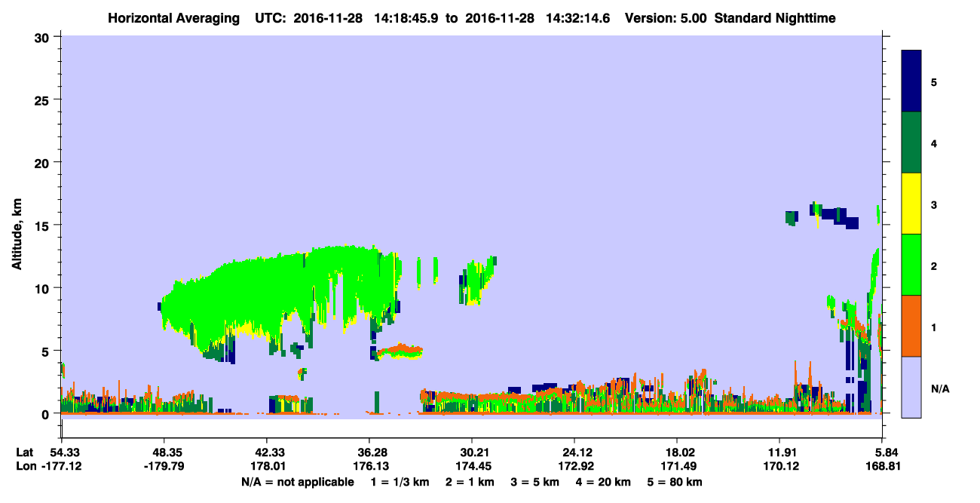This screenshot has width=980, height=503.
Task: Click '5 = 80 km' legend text
Action: [675, 482]
